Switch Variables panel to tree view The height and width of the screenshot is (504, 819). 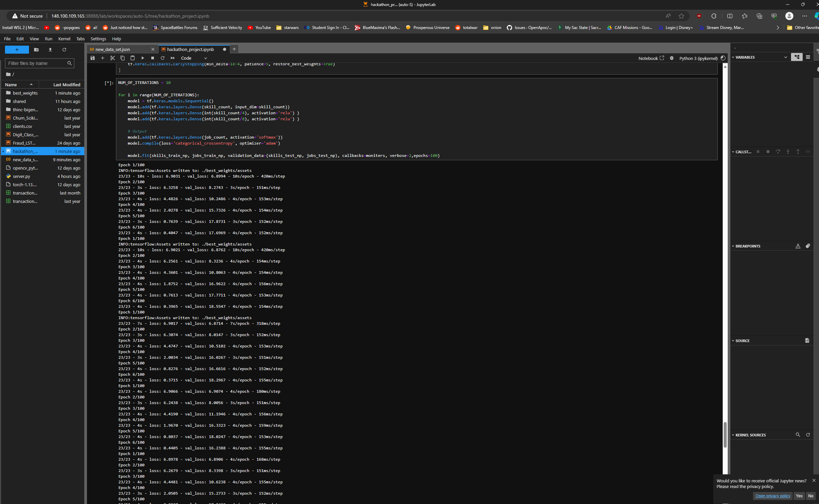coord(797,57)
